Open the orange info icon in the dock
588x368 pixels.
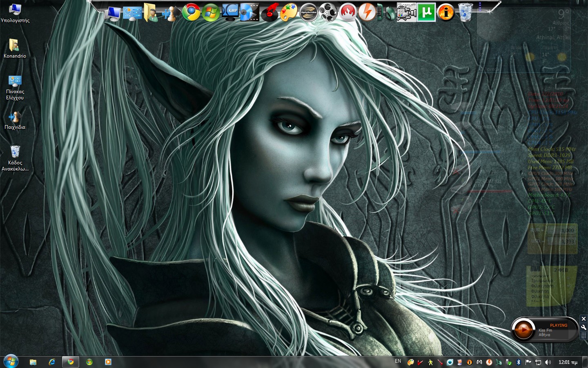[446, 12]
